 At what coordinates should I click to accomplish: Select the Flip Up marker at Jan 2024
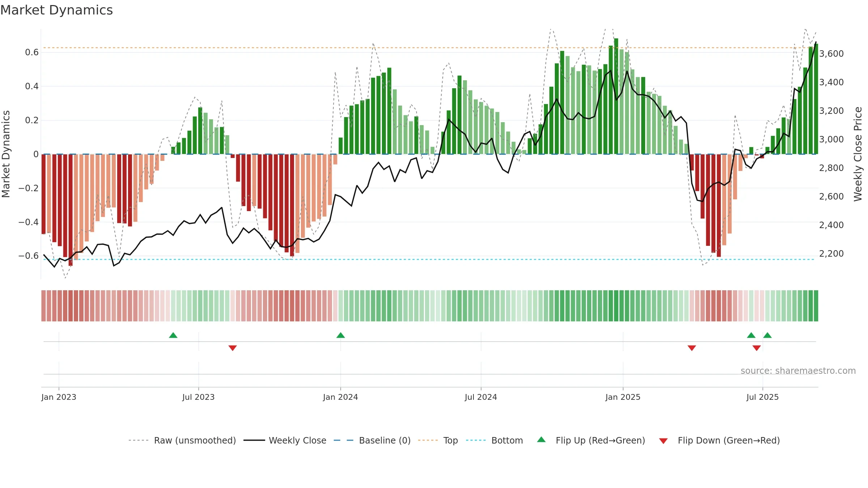point(341,335)
